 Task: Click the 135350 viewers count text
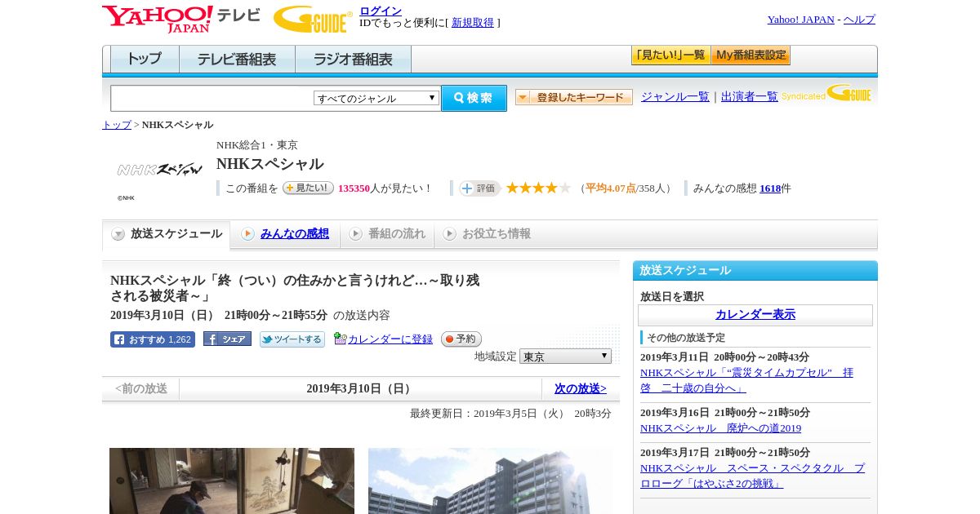354,188
